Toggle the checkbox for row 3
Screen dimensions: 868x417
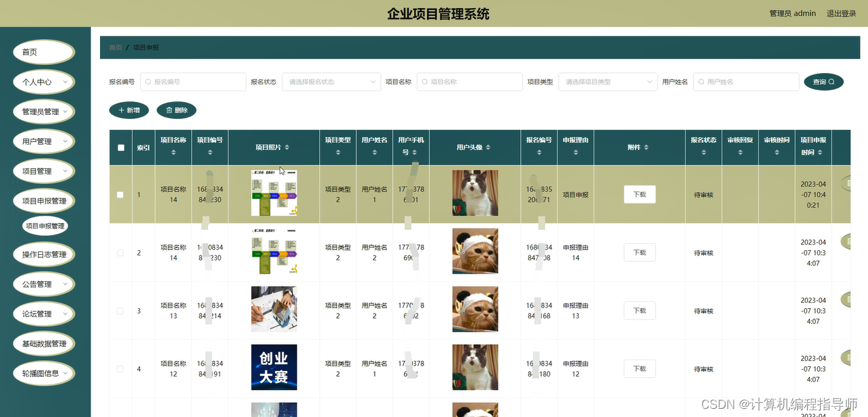[x=120, y=311]
